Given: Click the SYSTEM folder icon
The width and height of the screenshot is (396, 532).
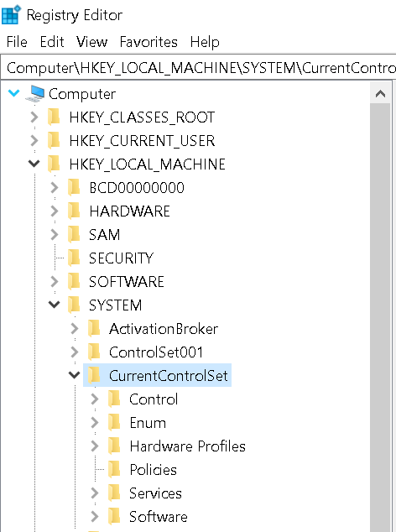Looking at the screenshot, I should [74, 305].
